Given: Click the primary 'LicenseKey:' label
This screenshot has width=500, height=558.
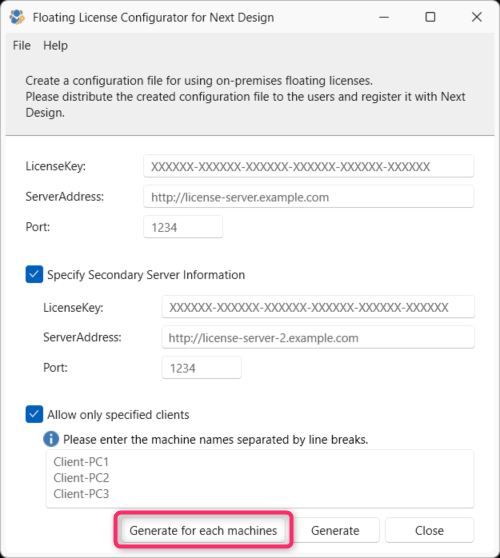Looking at the screenshot, I should pos(56,166).
